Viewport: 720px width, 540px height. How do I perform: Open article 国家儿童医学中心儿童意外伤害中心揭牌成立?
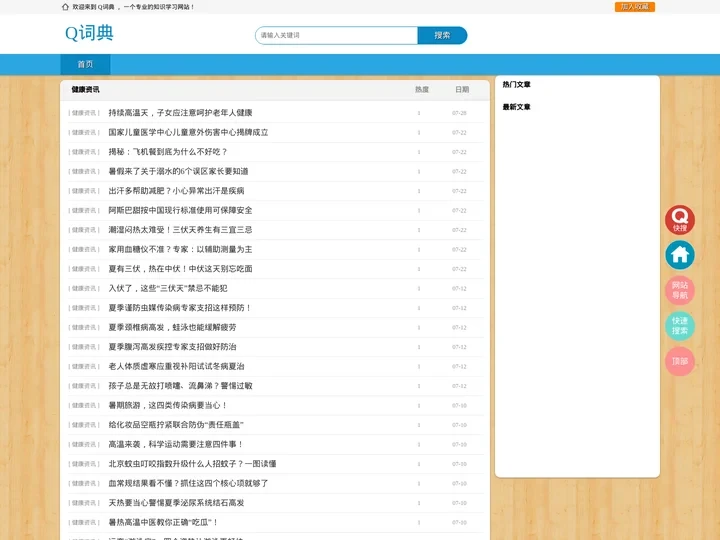click(x=188, y=132)
